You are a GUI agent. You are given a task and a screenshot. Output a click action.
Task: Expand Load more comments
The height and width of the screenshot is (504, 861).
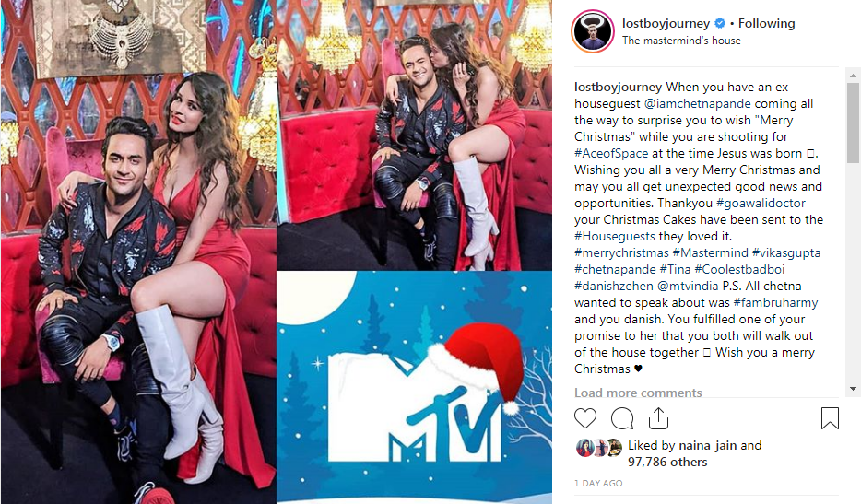[638, 393]
